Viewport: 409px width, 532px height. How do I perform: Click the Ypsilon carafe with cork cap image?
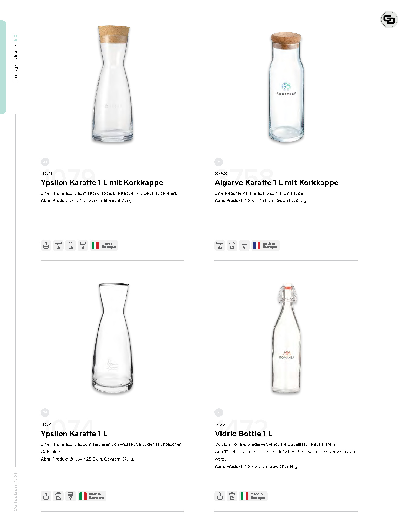pyautogui.click(x=113, y=84)
